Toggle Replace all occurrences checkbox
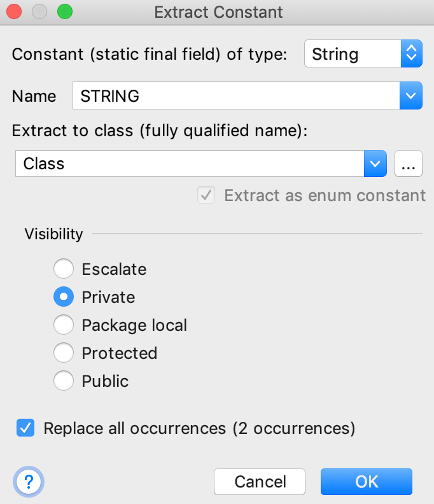This screenshot has width=434, height=504. (x=25, y=428)
